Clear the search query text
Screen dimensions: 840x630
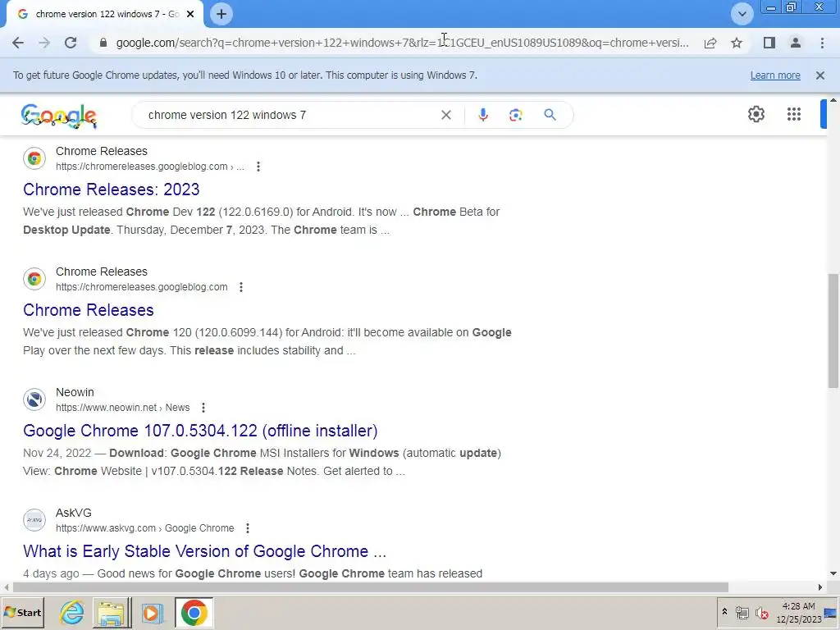coord(445,115)
